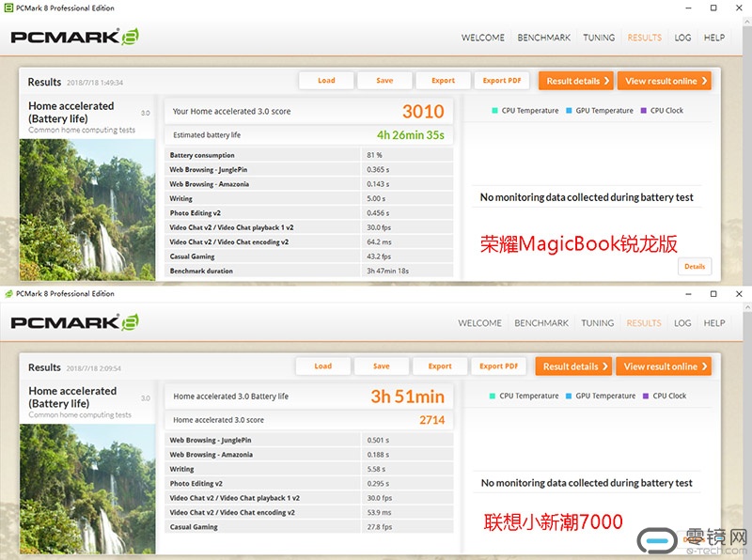Screen dimensions: 752x560
Task: Click the Writing row showing 5.00 s
Action: pos(309,198)
